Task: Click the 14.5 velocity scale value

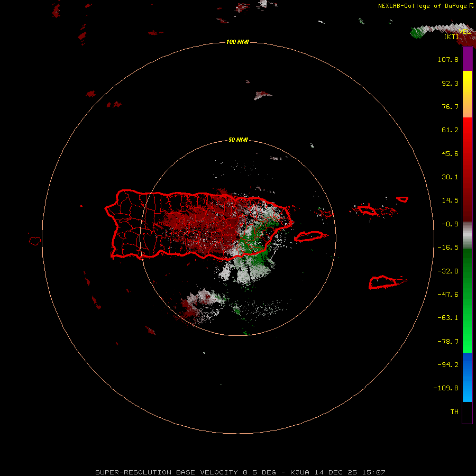Action: click(450, 200)
